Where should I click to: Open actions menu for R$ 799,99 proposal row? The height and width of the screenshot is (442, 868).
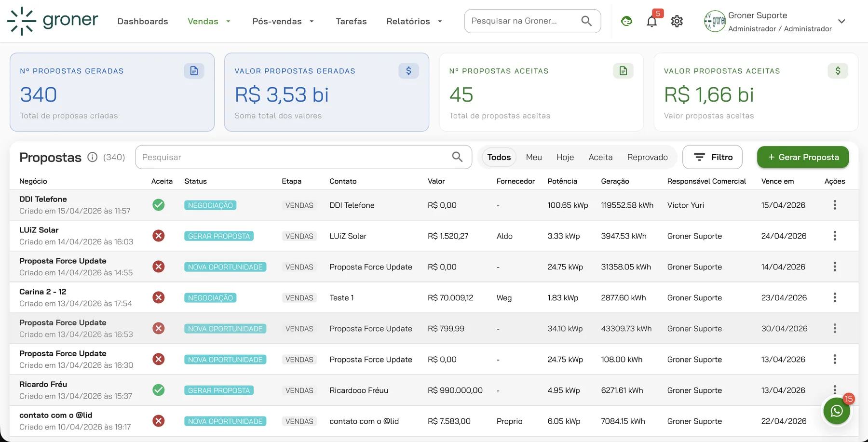point(834,328)
